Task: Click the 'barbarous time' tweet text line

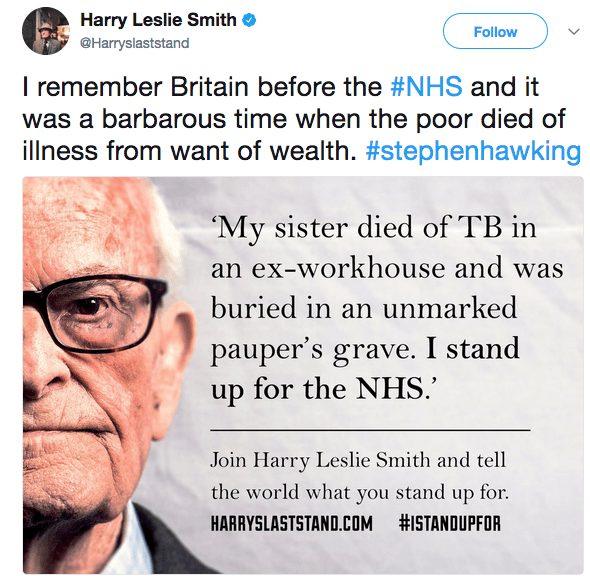Action: coord(293,119)
